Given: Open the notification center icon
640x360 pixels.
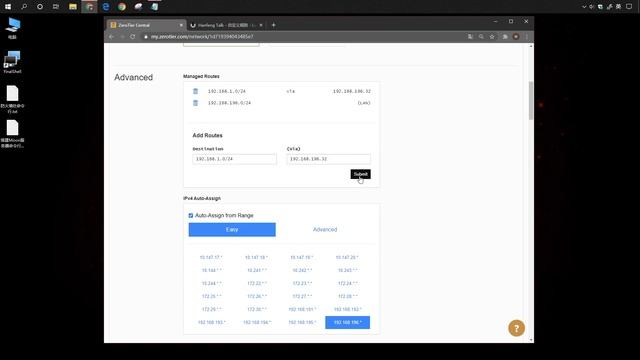Looking at the screenshot, I should 629,7.
